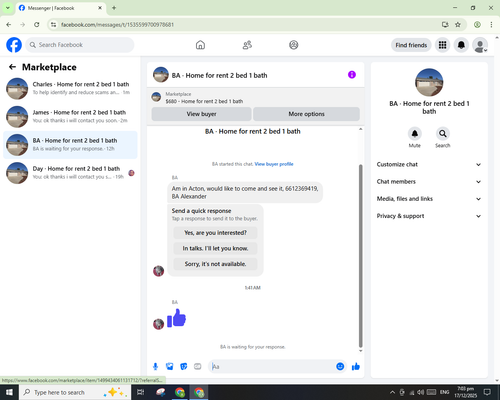Open a new browser tab

click(x=114, y=8)
